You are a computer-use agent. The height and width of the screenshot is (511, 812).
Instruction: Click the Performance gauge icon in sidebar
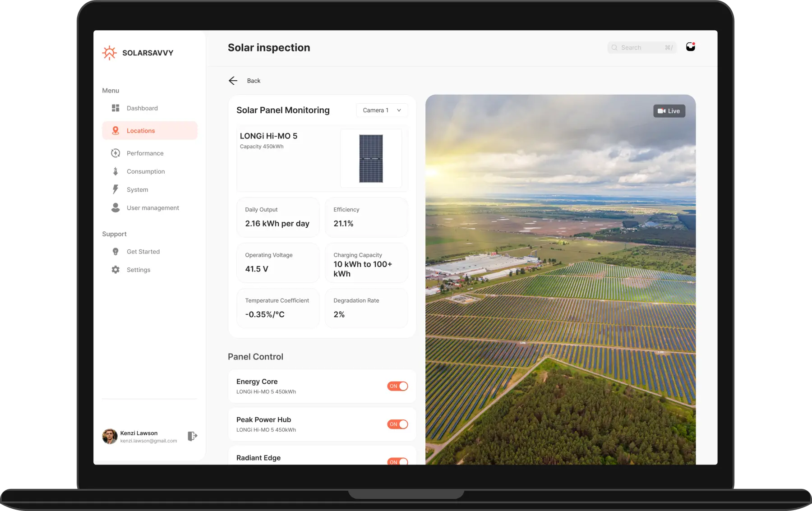tap(115, 153)
